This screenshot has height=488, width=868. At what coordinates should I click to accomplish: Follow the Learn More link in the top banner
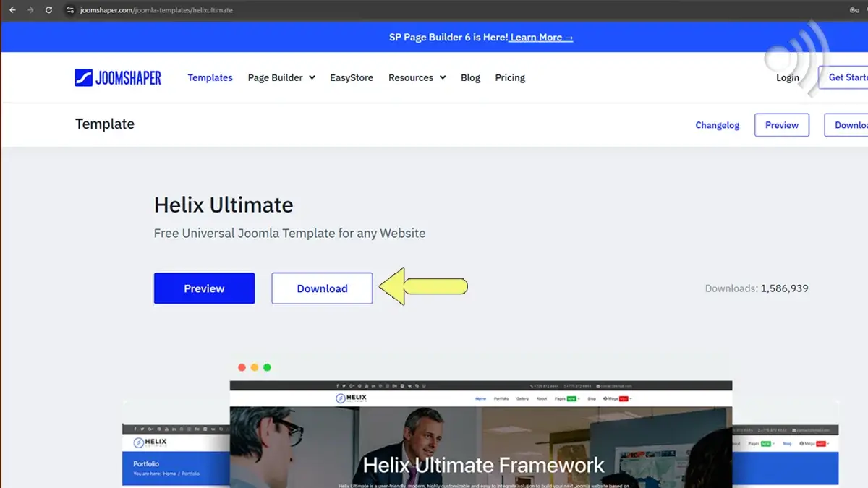(x=541, y=38)
